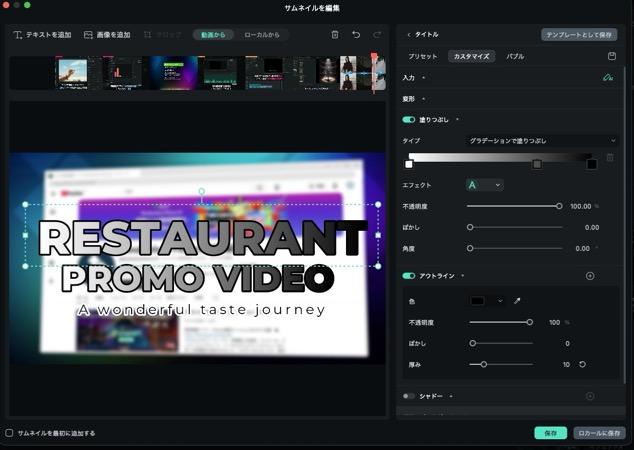The image size is (634, 450).
Task: Select the white gradient stop
Action: pyautogui.click(x=409, y=164)
